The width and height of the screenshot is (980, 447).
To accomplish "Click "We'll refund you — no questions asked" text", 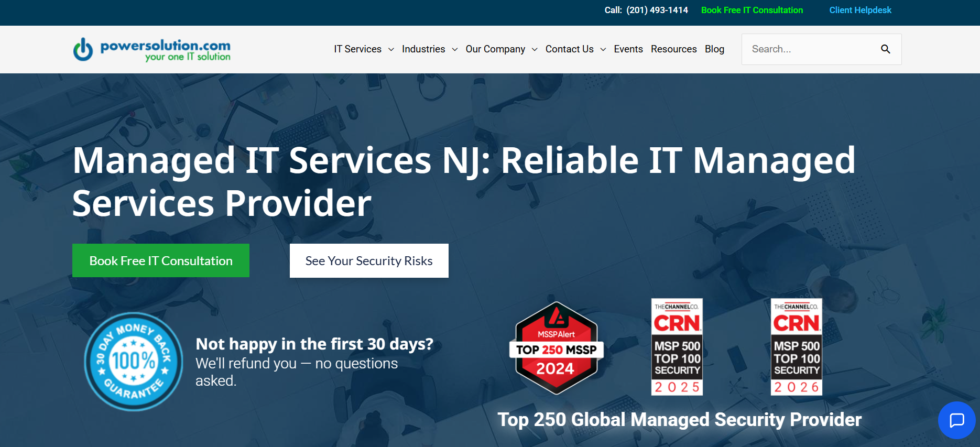I will [x=297, y=372].
